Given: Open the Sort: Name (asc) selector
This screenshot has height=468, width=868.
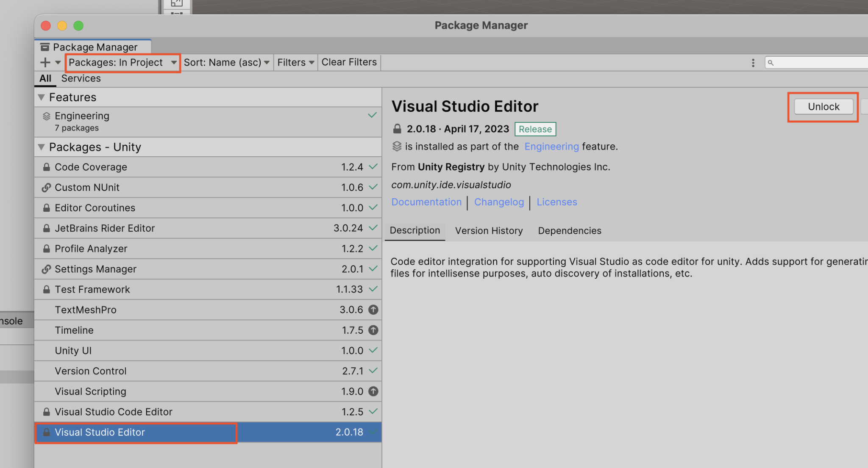Looking at the screenshot, I should pyautogui.click(x=226, y=62).
